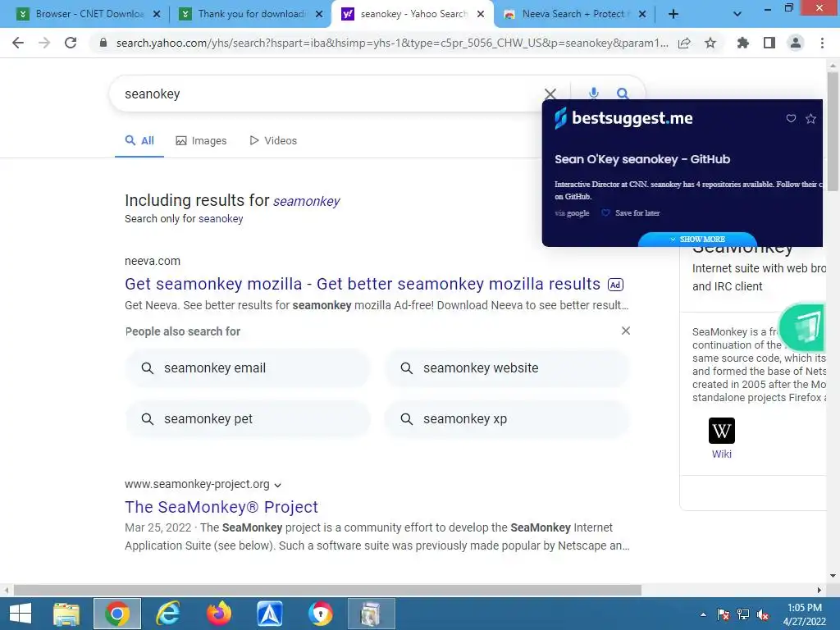This screenshot has width=840, height=630.
Task: Open Sean O'Key seanokey GitHub suggestion
Action: click(642, 159)
